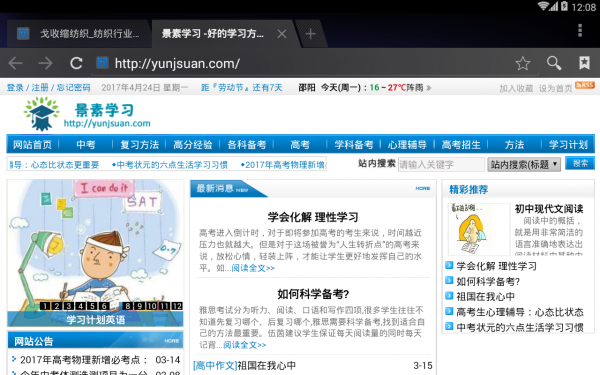Open the 复习方法 navigation item
Image resolution: width=600 pixels, height=375 pixels.
(140, 145)
